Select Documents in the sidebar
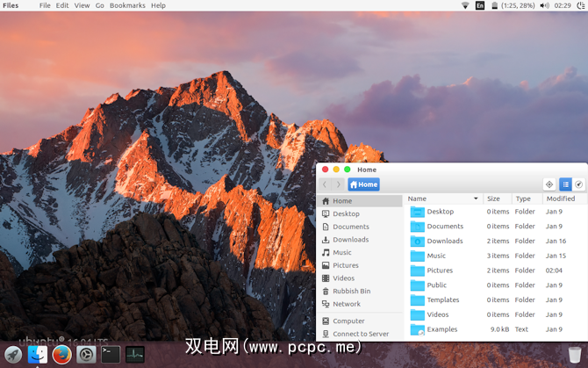The height and width of the screenshot is (368, 588). [360, 227]
